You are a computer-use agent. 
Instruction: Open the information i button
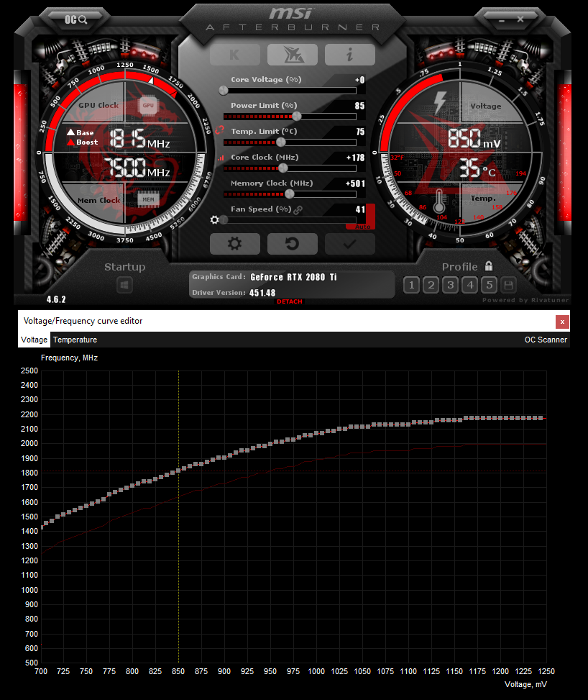[350, 55]
